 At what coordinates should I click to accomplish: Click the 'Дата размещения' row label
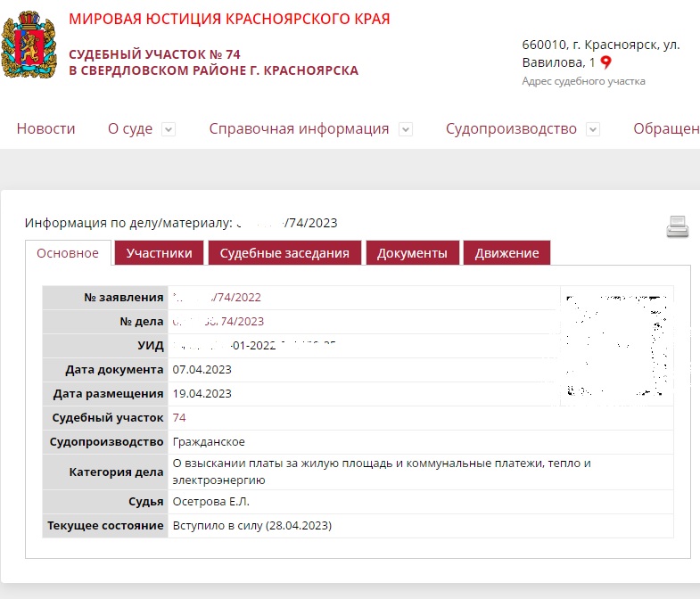point(109,394)
